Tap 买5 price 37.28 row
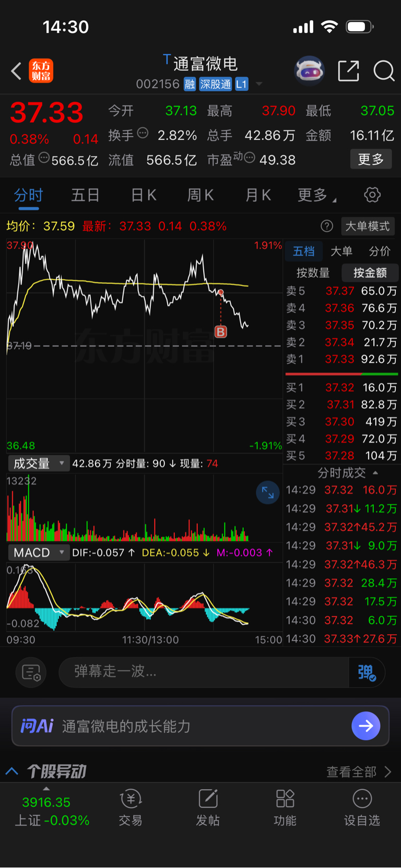The image size is (401, 868). tap(341, 456)
